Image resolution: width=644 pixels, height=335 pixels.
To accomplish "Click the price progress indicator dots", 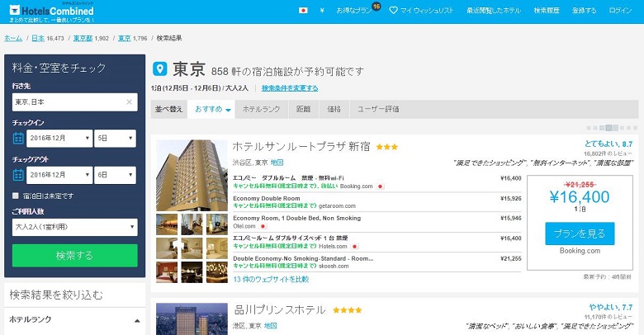I will (611, 128).
